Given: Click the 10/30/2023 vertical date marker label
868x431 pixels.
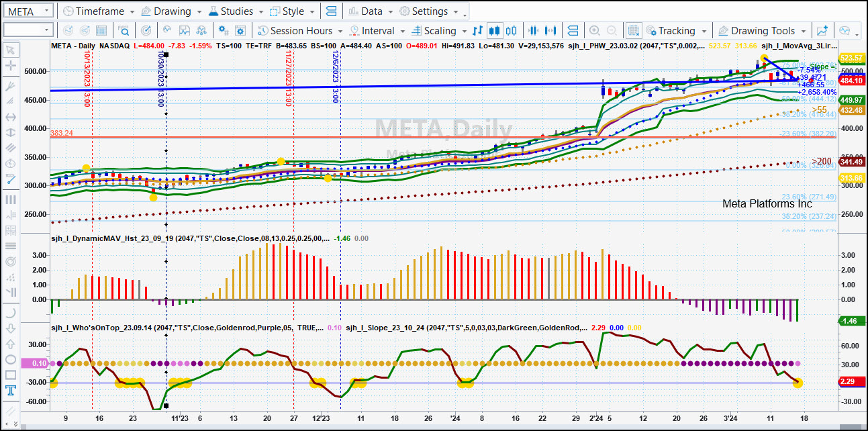Looking at the screenshot, I should 160,79.
